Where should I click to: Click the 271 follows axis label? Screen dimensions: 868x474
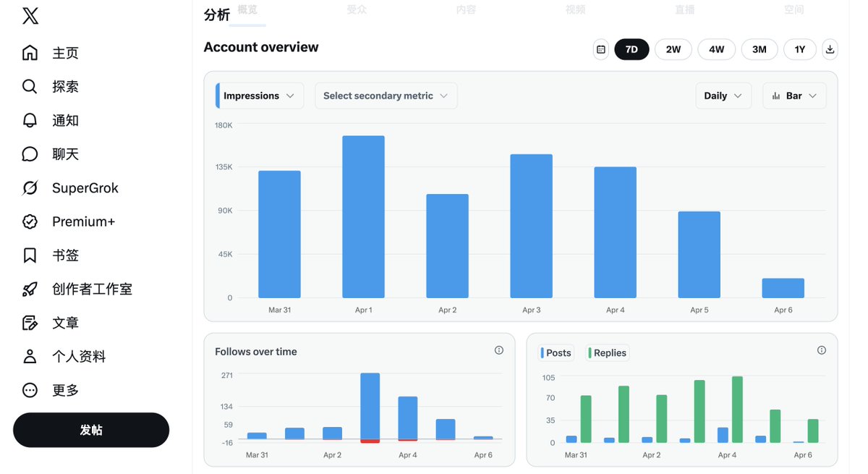coord(226,375)
